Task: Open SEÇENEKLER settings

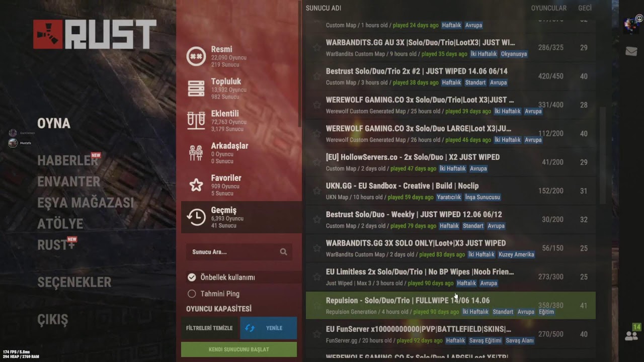Action: [x=74, y=282]
